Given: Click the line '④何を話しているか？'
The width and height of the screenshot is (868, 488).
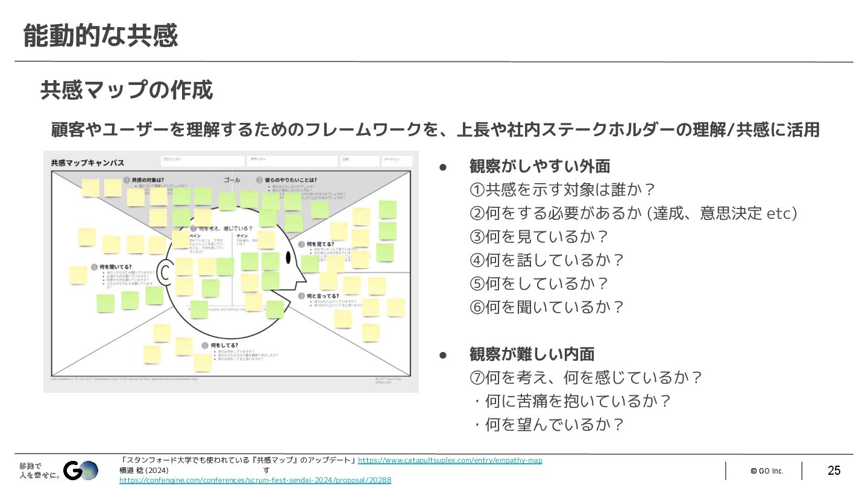Looking at the screenshot, I should coord(547,260).
